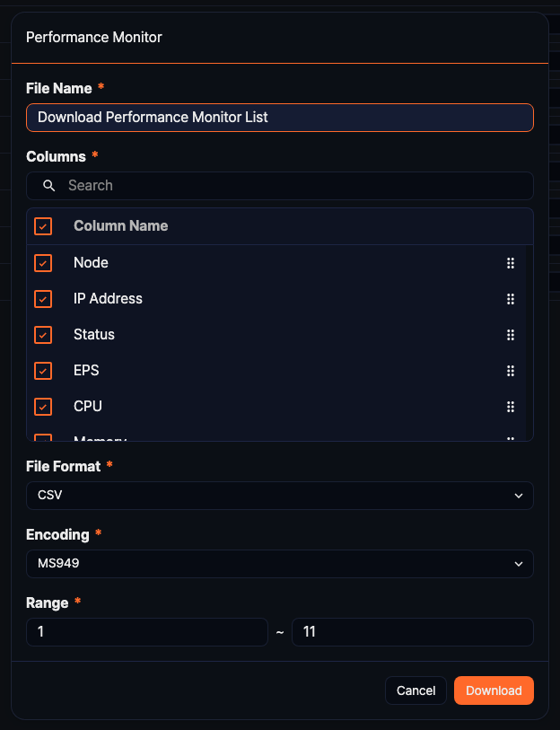Click the drag handle beside Status row
Viewport: 560px width, 730px height.
pos(511,335)
